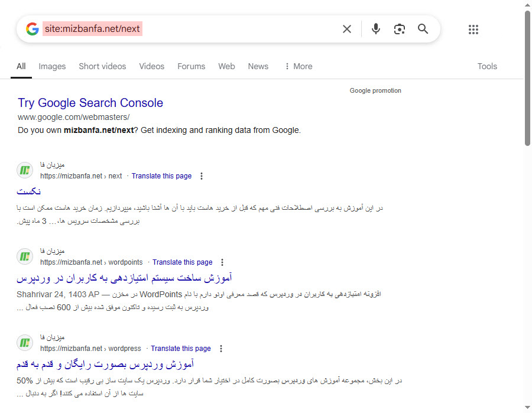Click the https://mizbanfa.net › wordpress URL text
Viewport: 532px width, 413px height.
coord(90,349)
